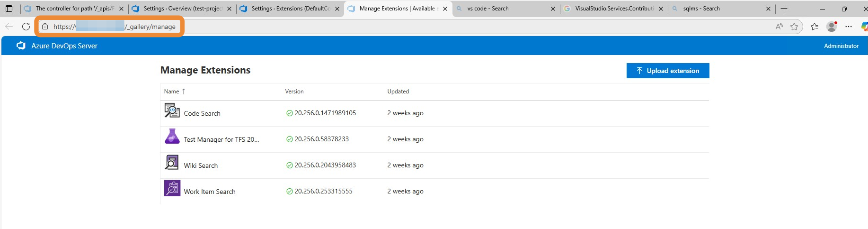Click verified checkmark for Wiki Search version
Screen dimensions: 868x229
pos(290,165)
